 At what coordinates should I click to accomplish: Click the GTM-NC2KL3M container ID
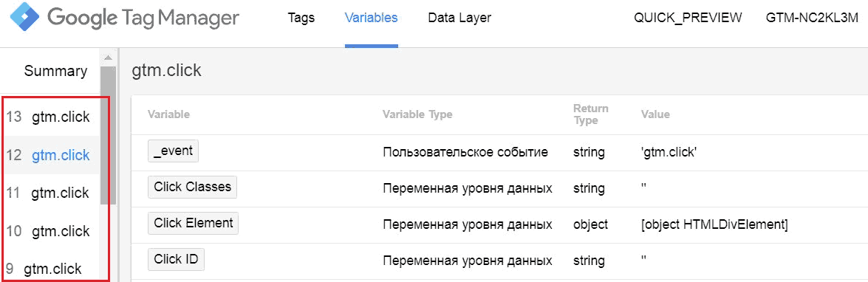(x=812, y=18)
